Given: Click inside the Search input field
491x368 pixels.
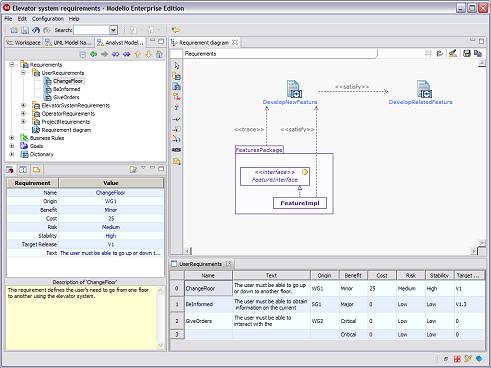Looking at the screenshot, I should coord(92,30).
